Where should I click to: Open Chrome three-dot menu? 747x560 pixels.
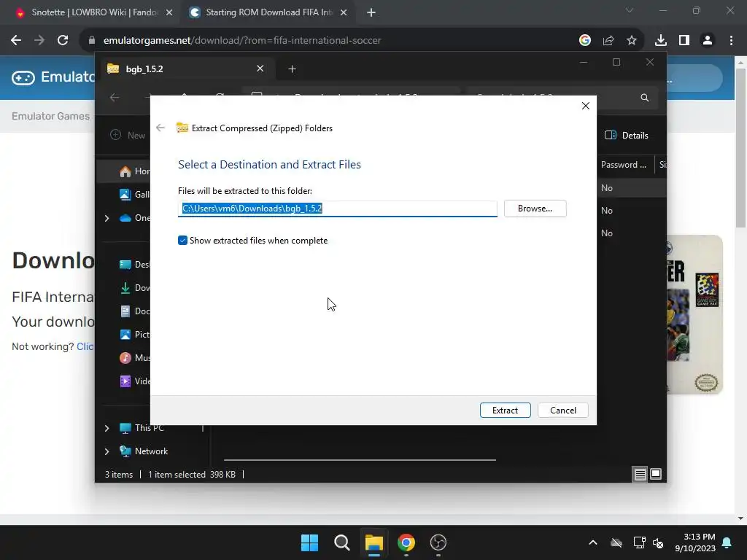[731, 41]
